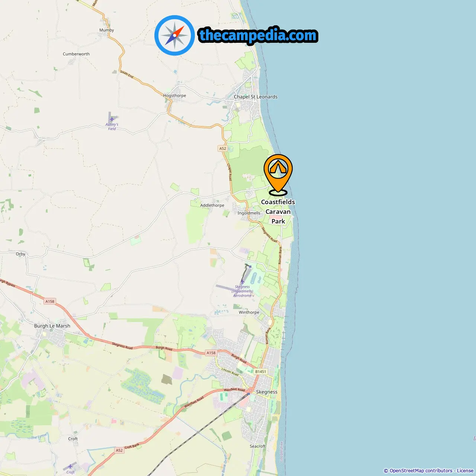Click the Addlethorpe village label
Image resolution: width=476 pixels, height=476 pixels.
click(x=212, y=205)
